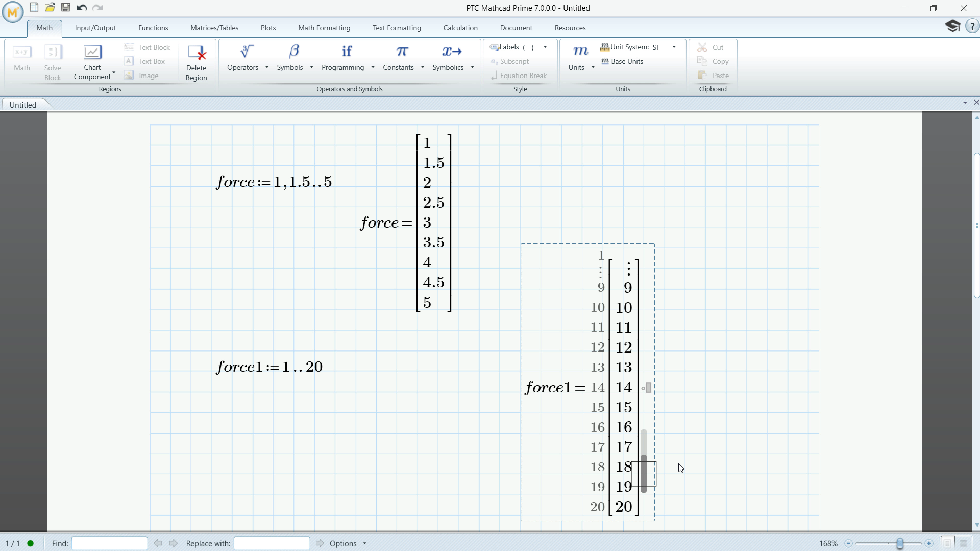The height and width of the screenshot is (551, 980).
Task: Click Base Units toggle
Action: (622, 61)
